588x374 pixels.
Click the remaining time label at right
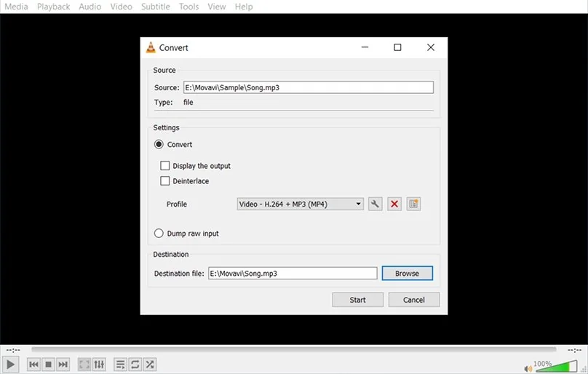(x=574, y=350)
